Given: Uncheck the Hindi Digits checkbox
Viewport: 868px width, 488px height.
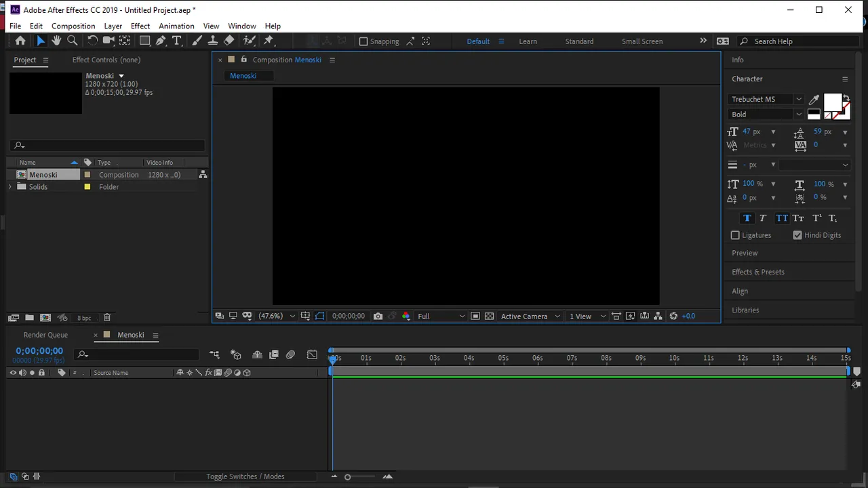Looking at the screenshot, I should coord(797,235).
